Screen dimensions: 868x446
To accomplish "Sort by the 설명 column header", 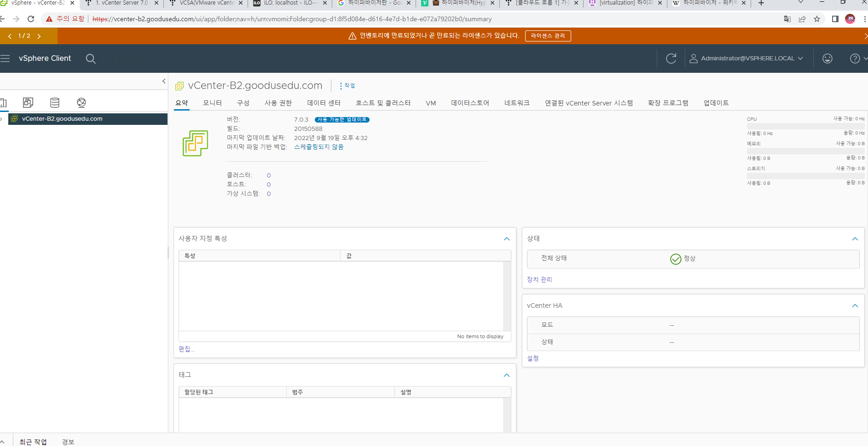I will 453,392.
